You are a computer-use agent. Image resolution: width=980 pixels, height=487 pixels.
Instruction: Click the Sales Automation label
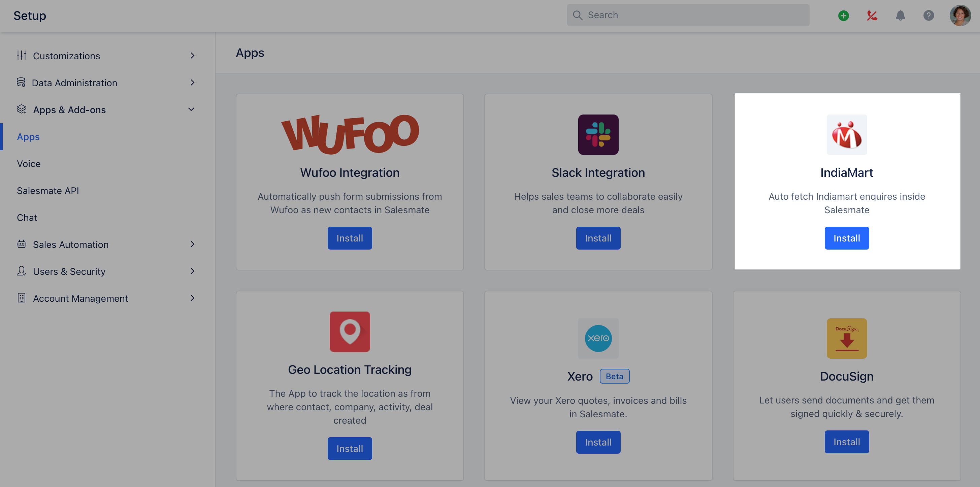coord(71,245)
